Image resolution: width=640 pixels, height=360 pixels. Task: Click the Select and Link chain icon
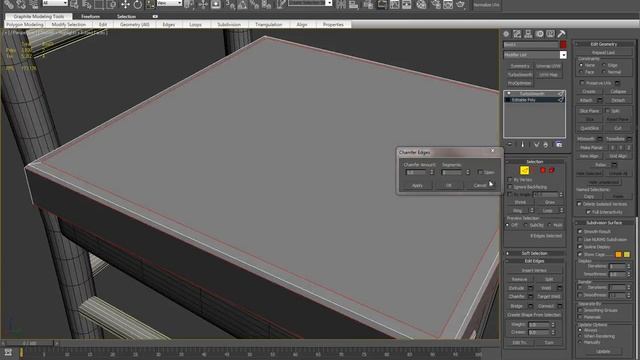coord(9,4)
